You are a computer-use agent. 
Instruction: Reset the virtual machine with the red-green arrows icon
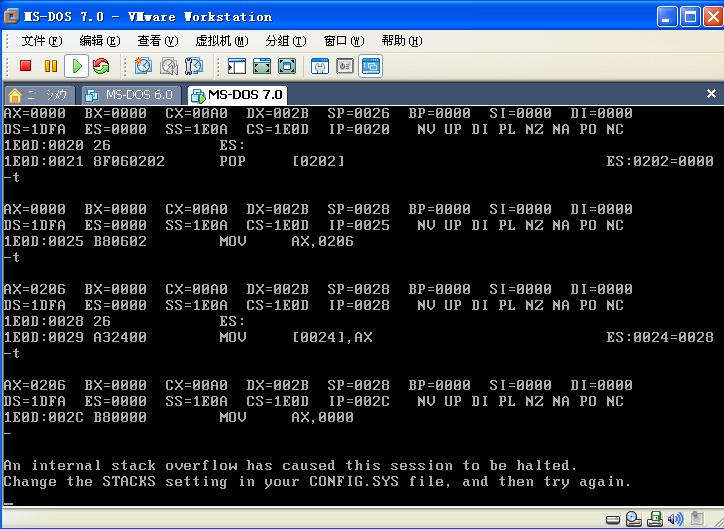click(101, 66)
